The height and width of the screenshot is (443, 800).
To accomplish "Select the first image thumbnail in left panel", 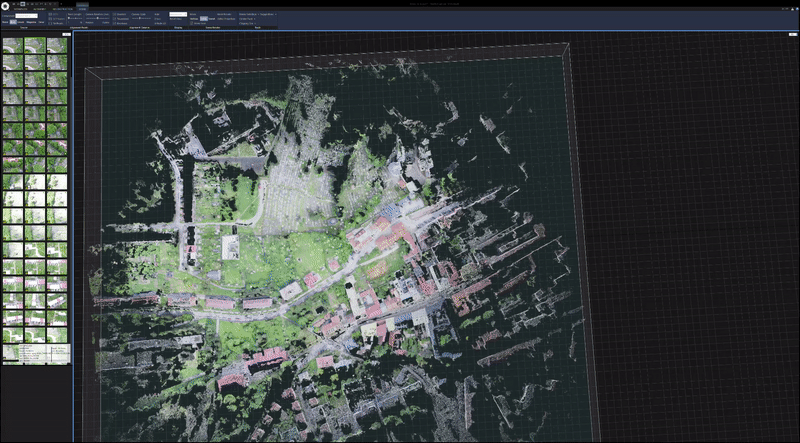I will tap(11, 46).
